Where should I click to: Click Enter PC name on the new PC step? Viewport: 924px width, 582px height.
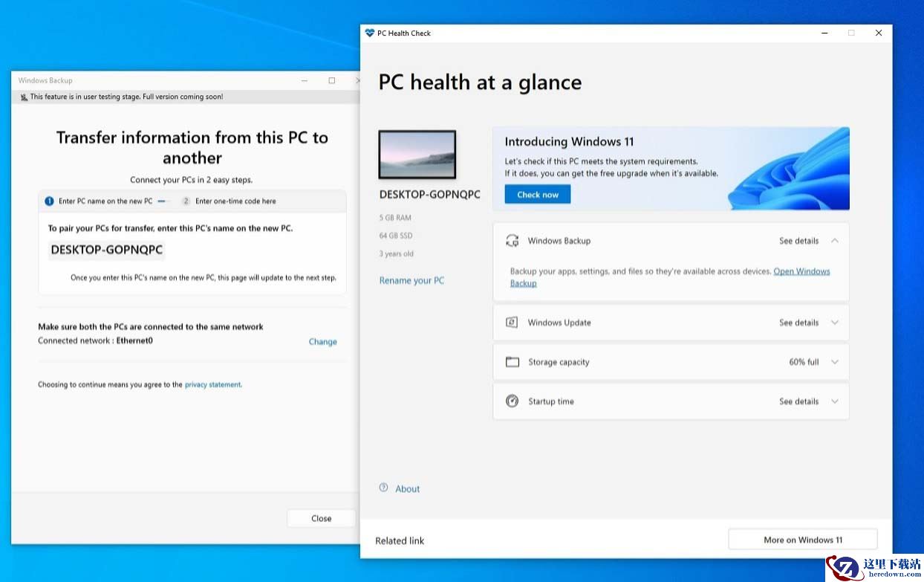(105, 201)
